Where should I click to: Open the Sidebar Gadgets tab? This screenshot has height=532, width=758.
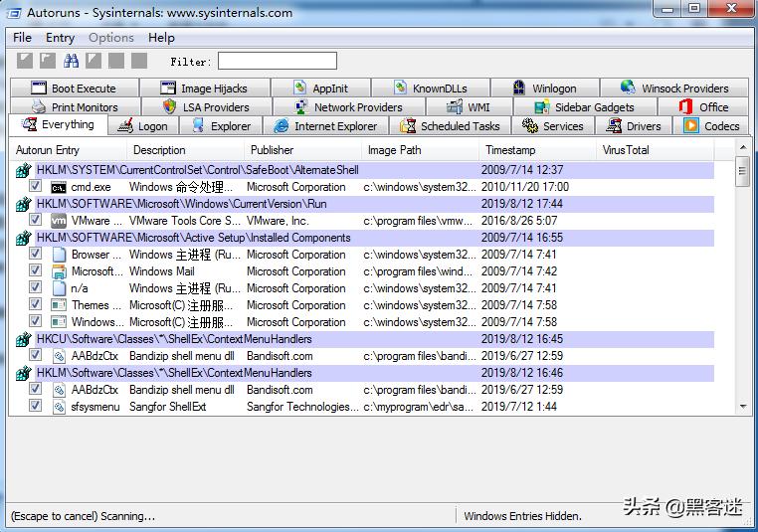(x=585, y=107)
